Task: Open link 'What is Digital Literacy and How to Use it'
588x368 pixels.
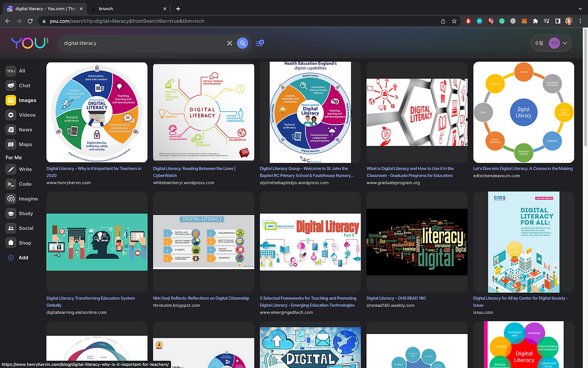Action: [410, 172]
